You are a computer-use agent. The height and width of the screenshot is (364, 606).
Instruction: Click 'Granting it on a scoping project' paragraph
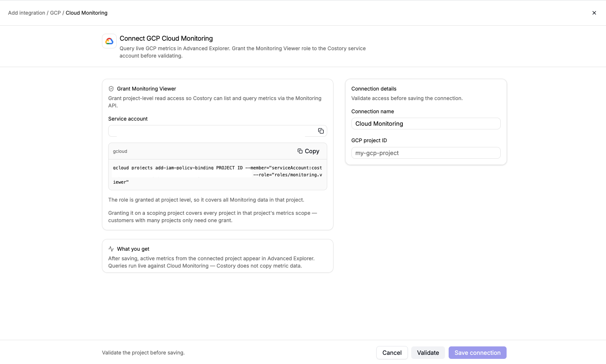[x=213, y=217]
